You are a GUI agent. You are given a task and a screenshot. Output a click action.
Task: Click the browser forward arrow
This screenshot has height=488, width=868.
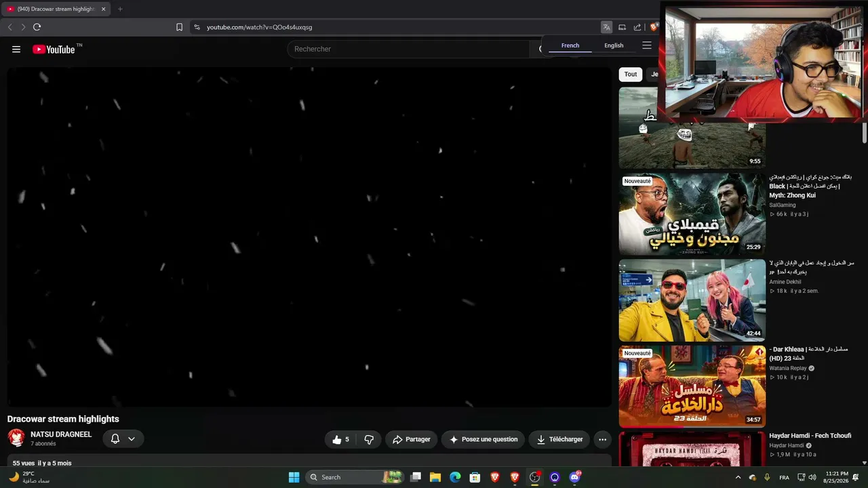[x=23, y=27]
